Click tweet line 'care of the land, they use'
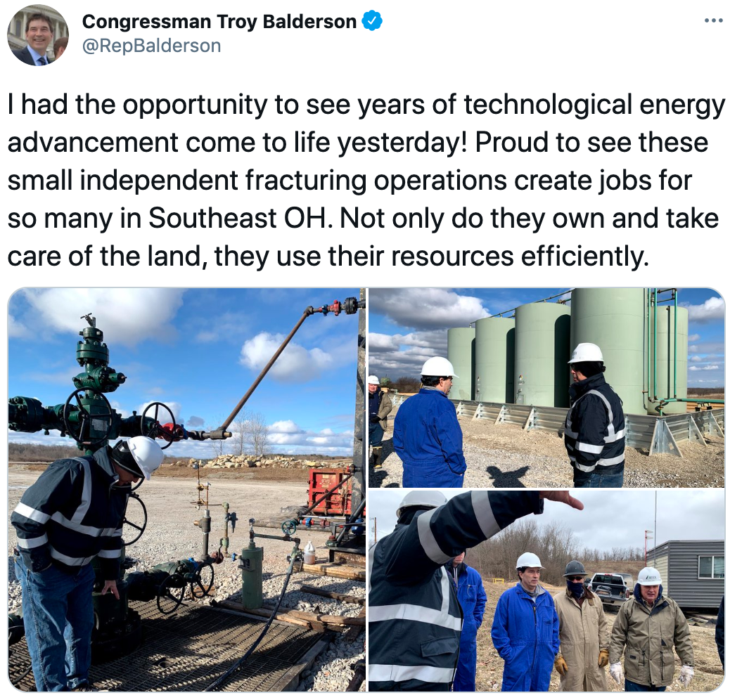Screen dimensions: 730x700 [328, 257]
